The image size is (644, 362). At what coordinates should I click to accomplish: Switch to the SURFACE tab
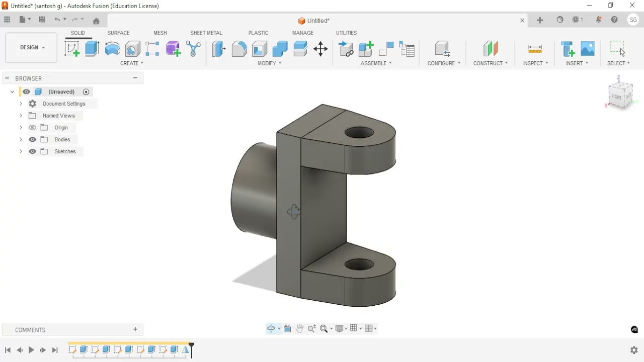[x=118, y=33]
